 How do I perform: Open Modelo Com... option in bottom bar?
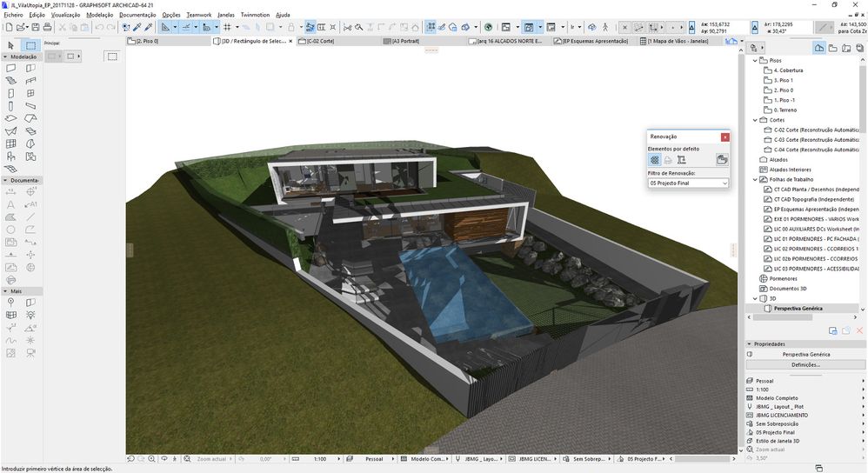click(x=426, y=458)
